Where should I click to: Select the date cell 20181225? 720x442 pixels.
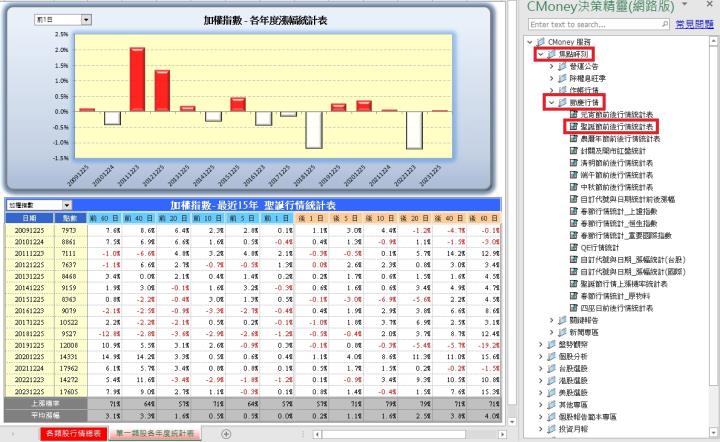tap(29, 334)
